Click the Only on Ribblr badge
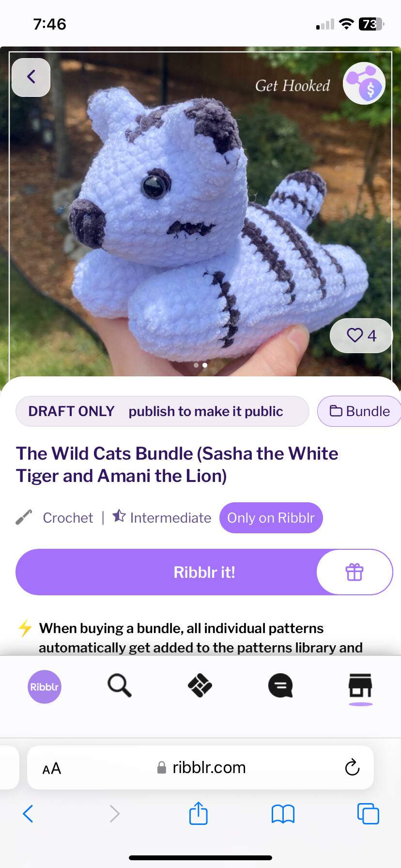 point(271,518)
